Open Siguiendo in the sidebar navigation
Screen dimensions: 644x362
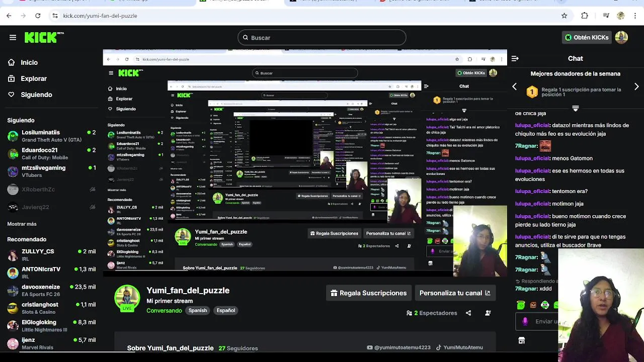pos(36,95)
